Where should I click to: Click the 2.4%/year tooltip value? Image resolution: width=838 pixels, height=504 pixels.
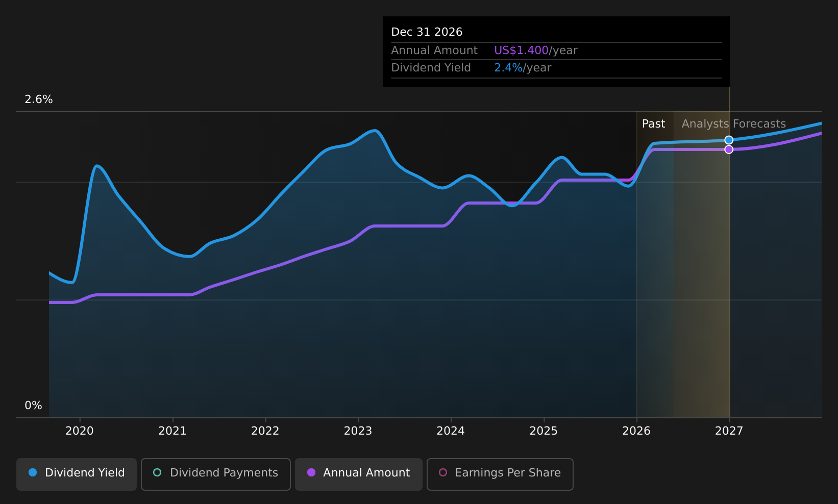[523, 68]
